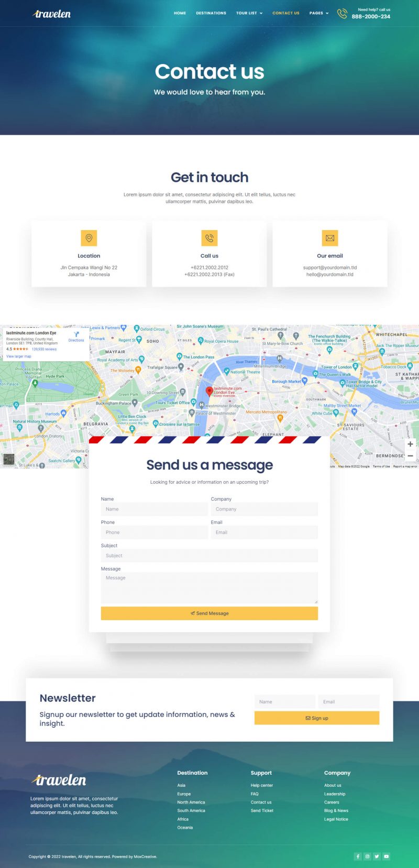419x868 pixels.
Task: Click the Message text area
Action: tap(209, 587)
